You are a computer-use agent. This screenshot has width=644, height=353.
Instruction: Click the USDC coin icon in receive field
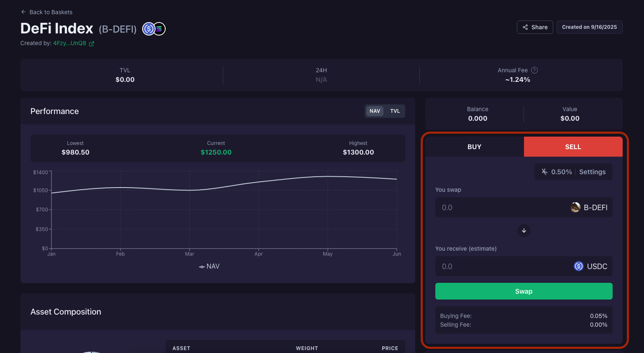[578, 266]
